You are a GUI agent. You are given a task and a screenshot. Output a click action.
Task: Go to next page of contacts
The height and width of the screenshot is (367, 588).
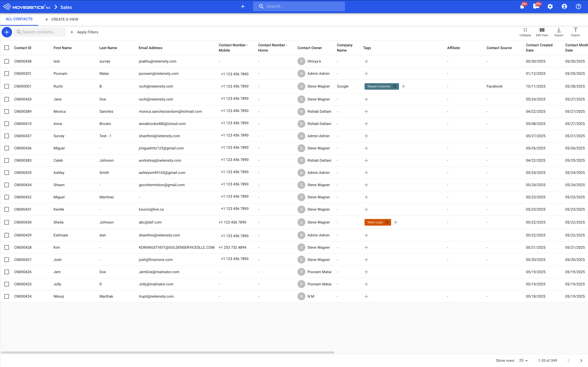click(581, 361)
